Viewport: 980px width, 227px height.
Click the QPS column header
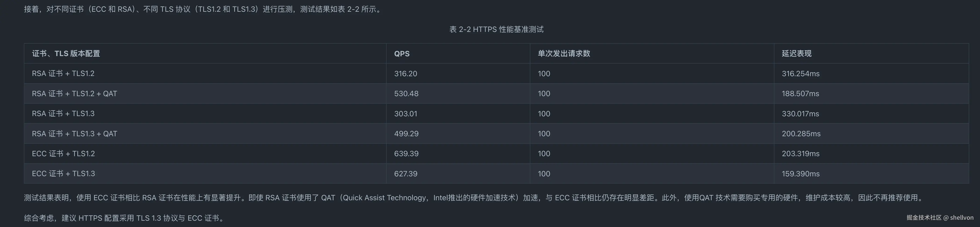coord(402,54)
